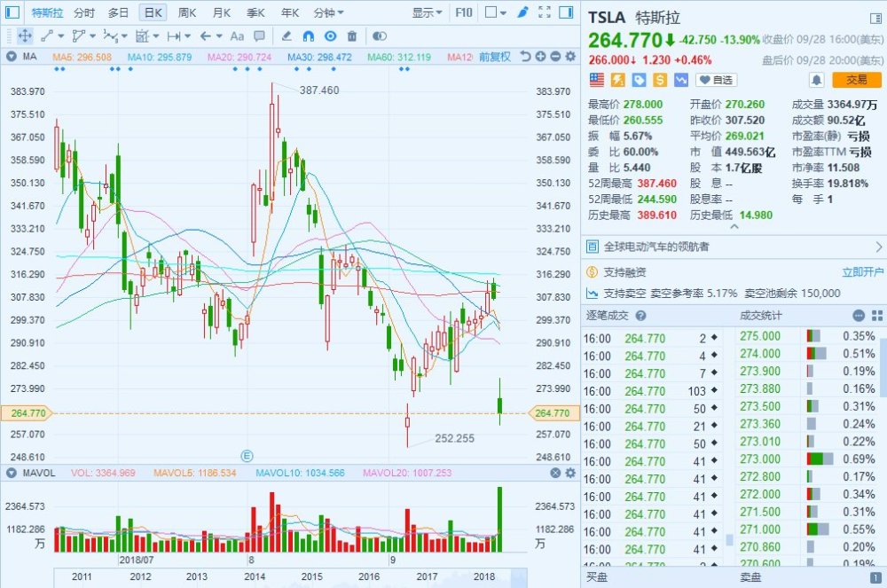Click the orange dollar sign icon
887x588 pixels.
[660, 80]
